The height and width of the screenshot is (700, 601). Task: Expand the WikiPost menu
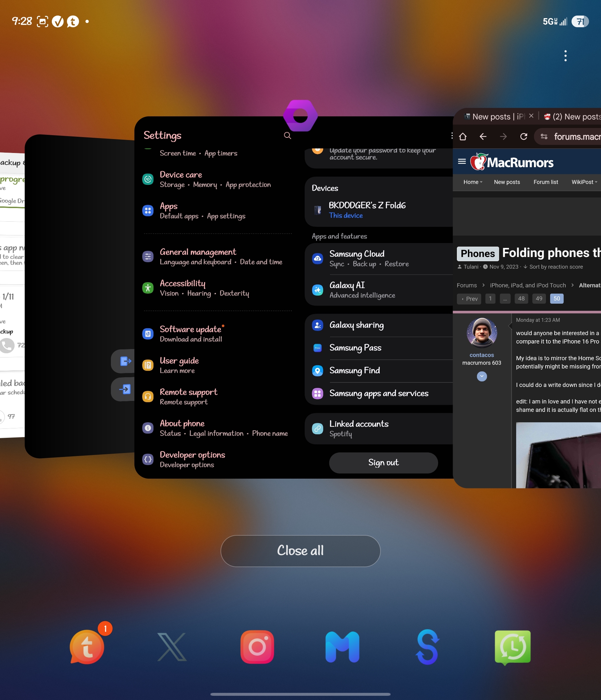[584, 182]
